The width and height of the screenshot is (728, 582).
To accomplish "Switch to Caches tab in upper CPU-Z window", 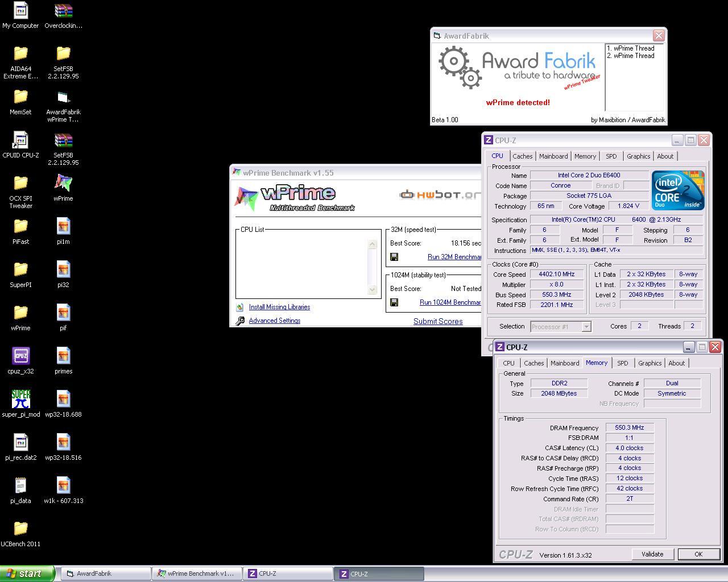I will pyautogui.click(x=522, y=156).
